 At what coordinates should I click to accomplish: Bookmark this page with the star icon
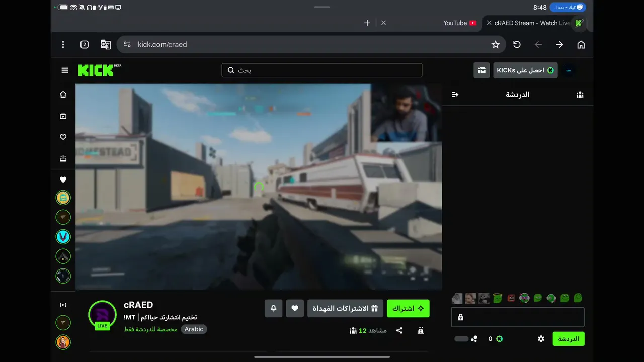point(496,45)
